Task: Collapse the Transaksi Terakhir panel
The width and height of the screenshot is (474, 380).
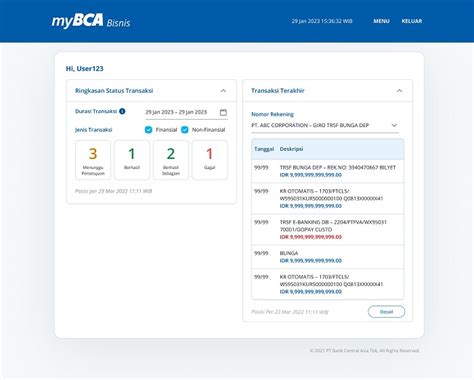Action: (x=399, y=91)
